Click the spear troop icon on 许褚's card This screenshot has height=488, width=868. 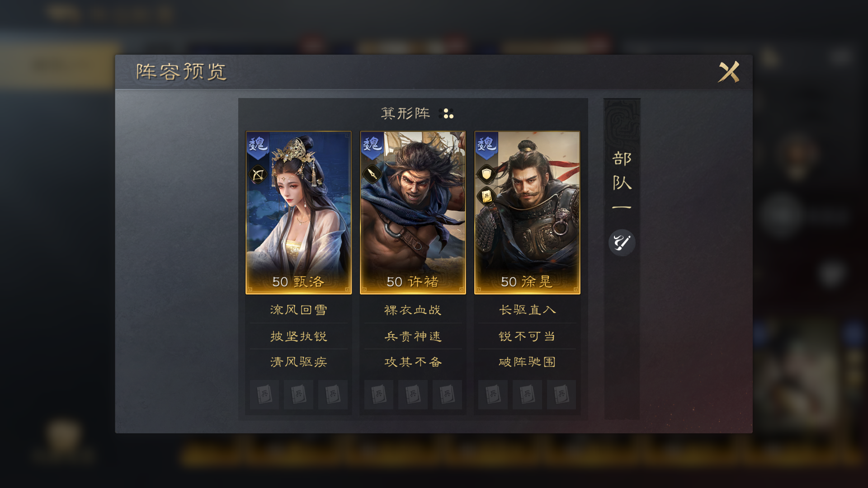click(x=372, y=174)
